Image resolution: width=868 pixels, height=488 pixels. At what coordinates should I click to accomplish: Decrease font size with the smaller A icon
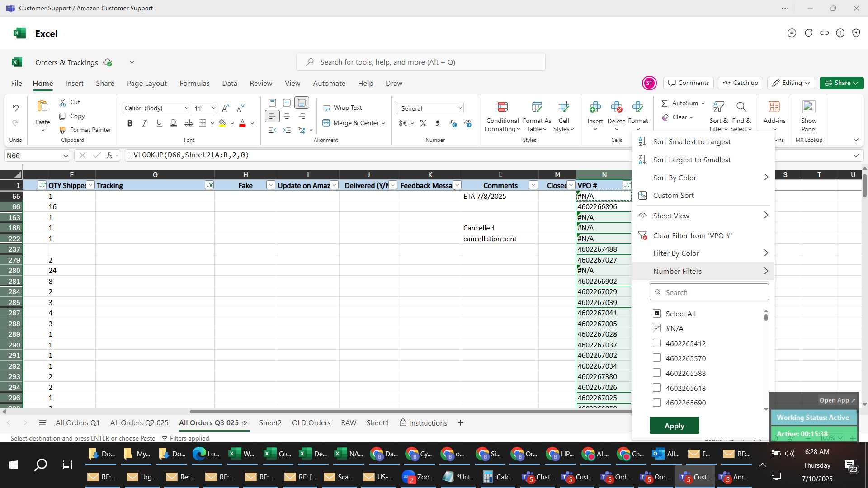tap(241, 108)
